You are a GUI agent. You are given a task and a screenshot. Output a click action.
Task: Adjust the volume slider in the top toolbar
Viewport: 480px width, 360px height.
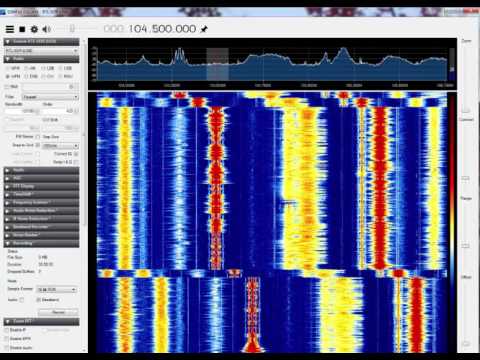[x=72, y=29]
